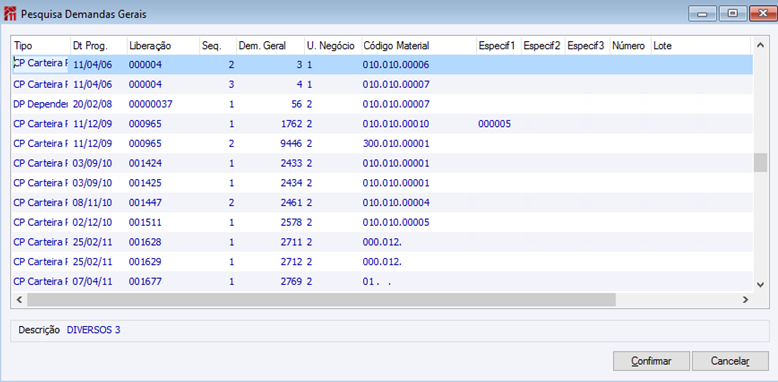Click the Descrição value DIVERSOS 3
The width and height of the screenshot is (778, 382).
(93, 330)
